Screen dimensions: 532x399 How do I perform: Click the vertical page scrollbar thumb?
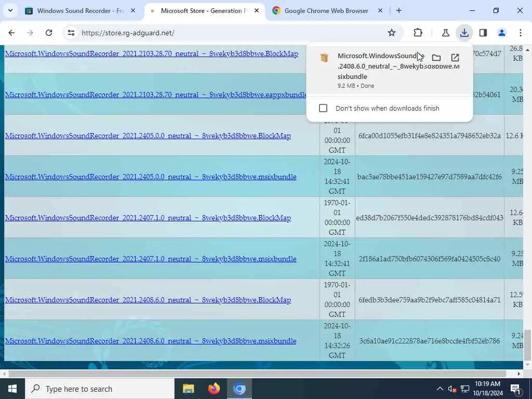(x=527, y=345)
